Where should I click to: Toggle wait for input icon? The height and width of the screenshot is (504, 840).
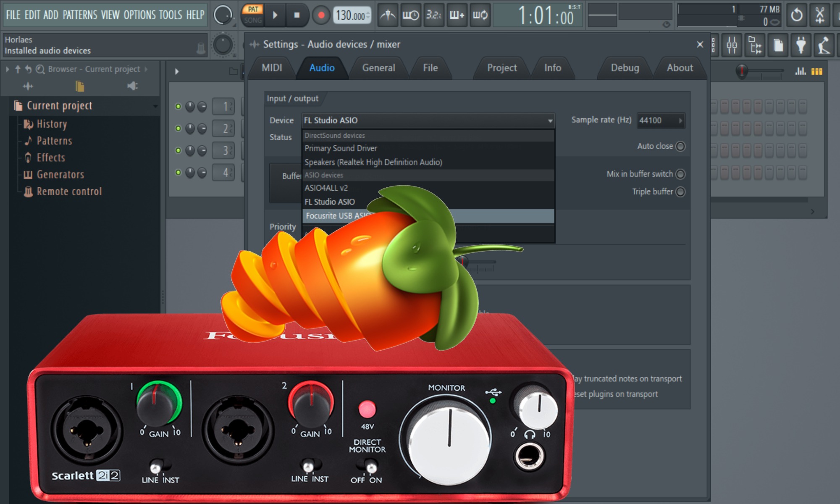[x=411, y=16]
